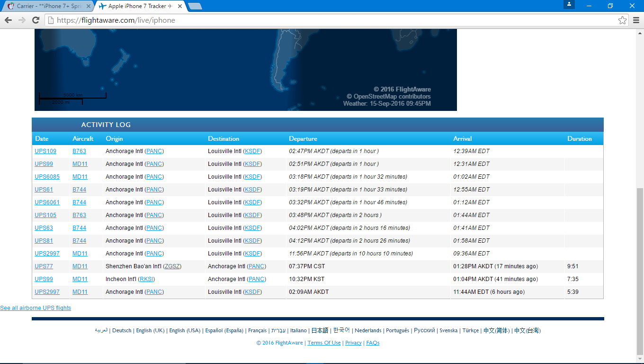Viewport: 644px width, 364px height.
Task: Open the B763 aircraft link in UPS109 row
Action: pyautogui.click(x=80, y=151)
